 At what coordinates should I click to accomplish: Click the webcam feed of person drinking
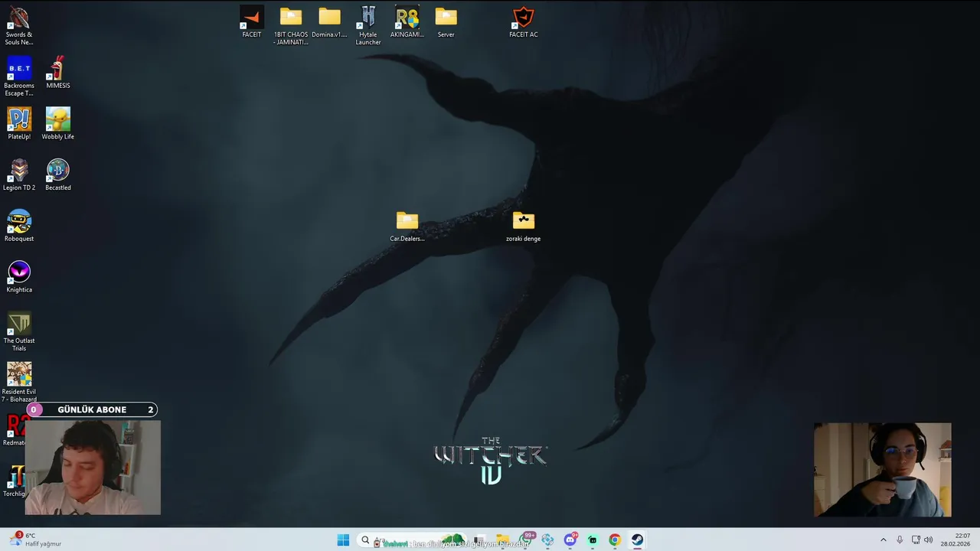pos(882,470)
